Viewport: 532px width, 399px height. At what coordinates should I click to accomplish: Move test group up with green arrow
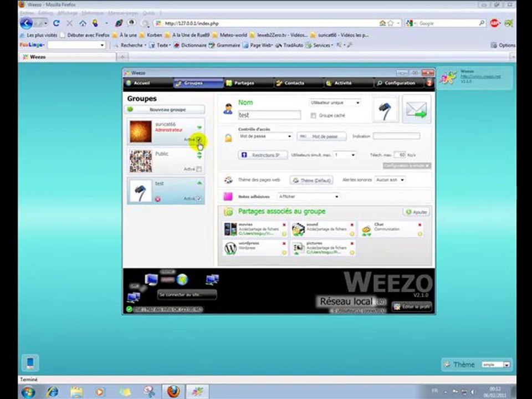point(199,183)
